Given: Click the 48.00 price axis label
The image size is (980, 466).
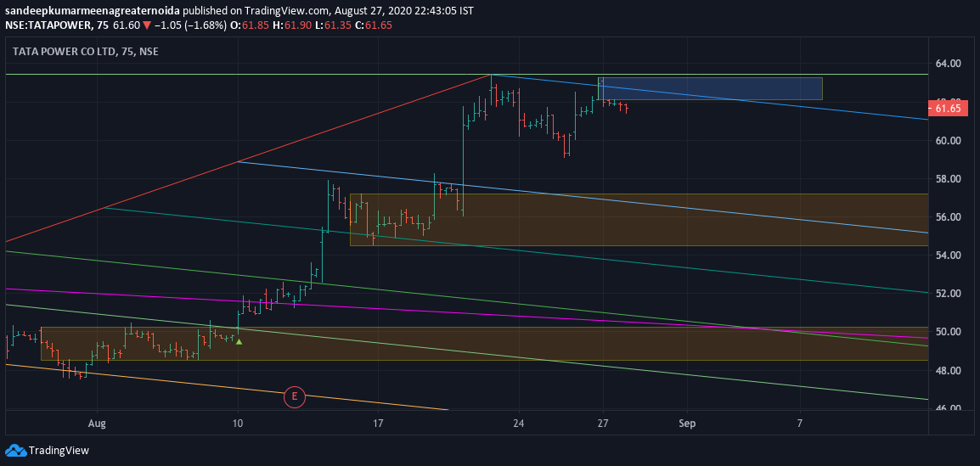Looking at the screenshot, I should tap(948, 370).
